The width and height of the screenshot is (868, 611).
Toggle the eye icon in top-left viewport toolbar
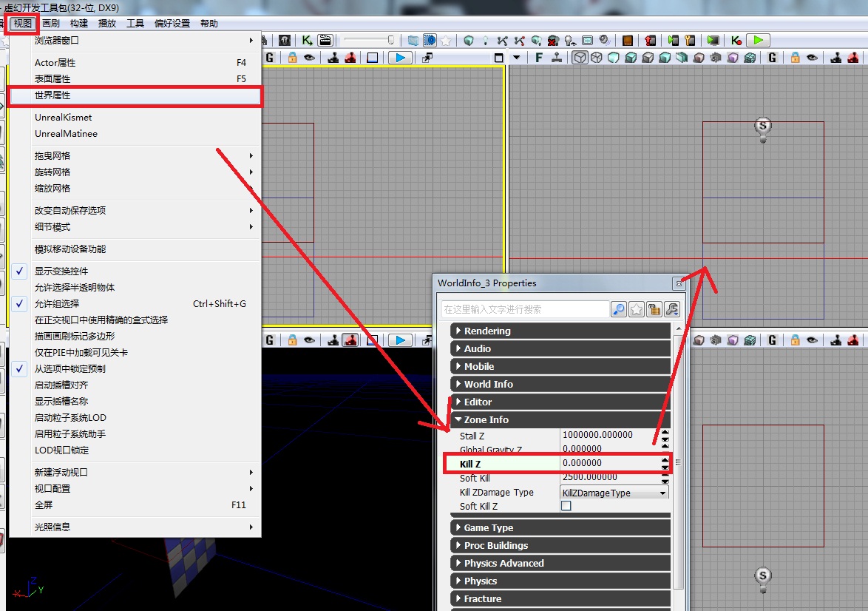(x=309, y=58)
